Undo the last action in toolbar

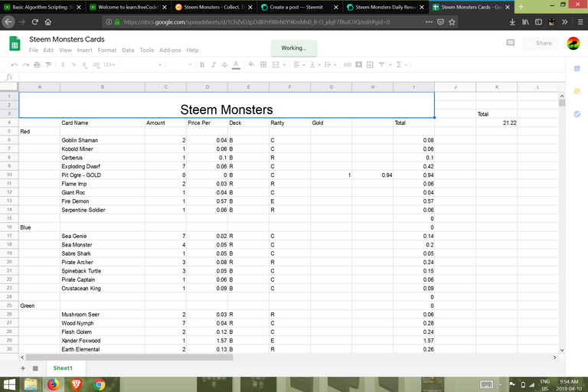(15, 65)
